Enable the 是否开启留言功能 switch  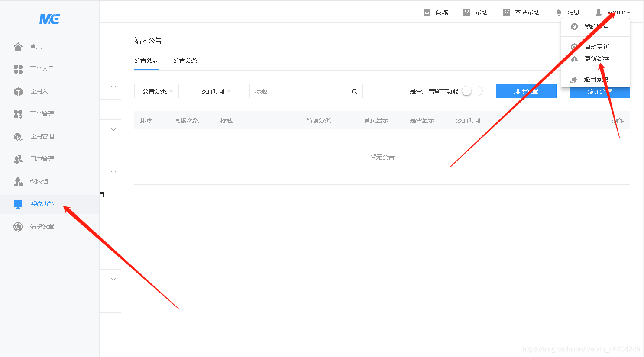[x=472, y=91]
